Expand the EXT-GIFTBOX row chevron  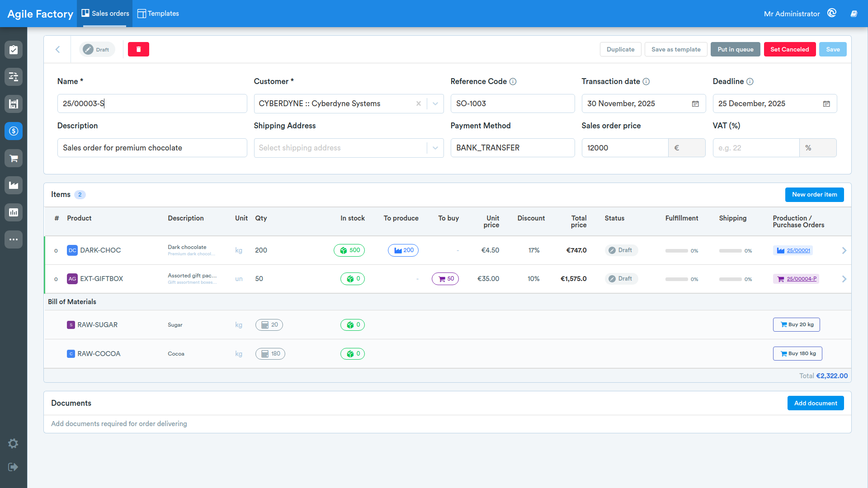pos(844,279)
